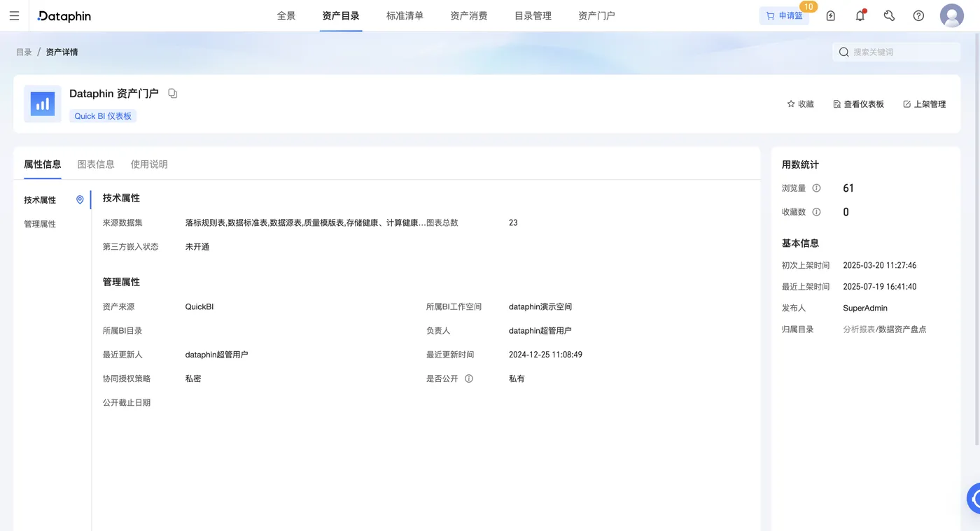Click the 私密 authorization policy value
Image resolution: width=980 pixels, height=531 pixels.
pos(193,378)
